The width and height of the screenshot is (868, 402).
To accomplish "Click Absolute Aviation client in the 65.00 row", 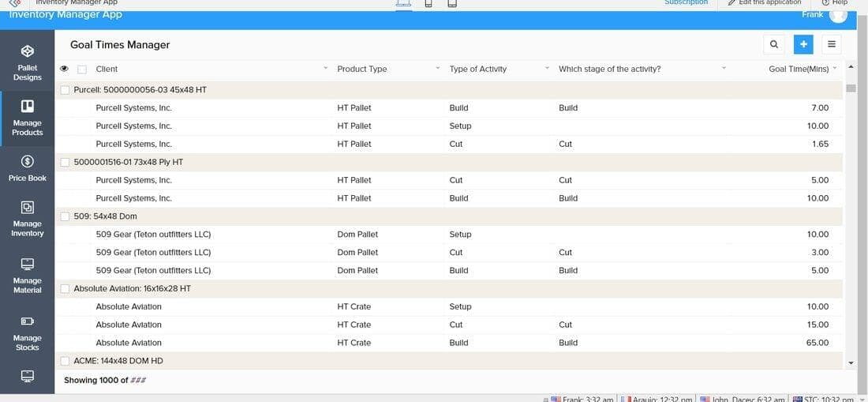I will 129,343.
